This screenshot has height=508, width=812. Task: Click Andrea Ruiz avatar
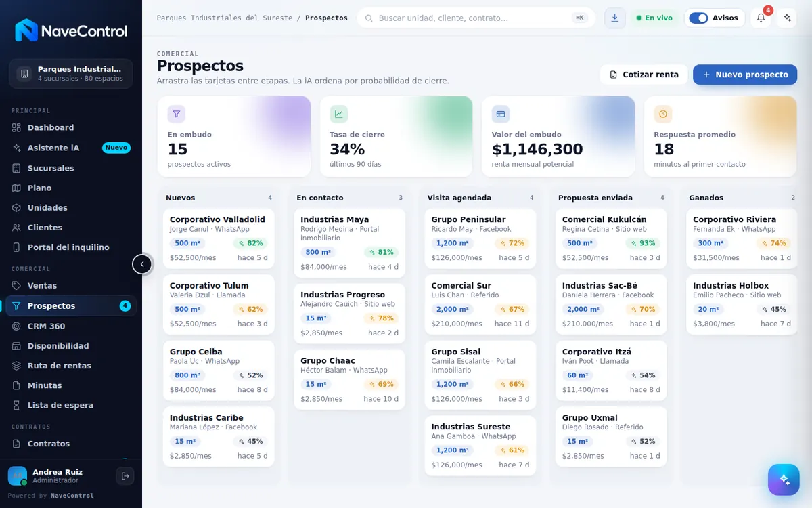pyautogui.click(x=18, y=476)
